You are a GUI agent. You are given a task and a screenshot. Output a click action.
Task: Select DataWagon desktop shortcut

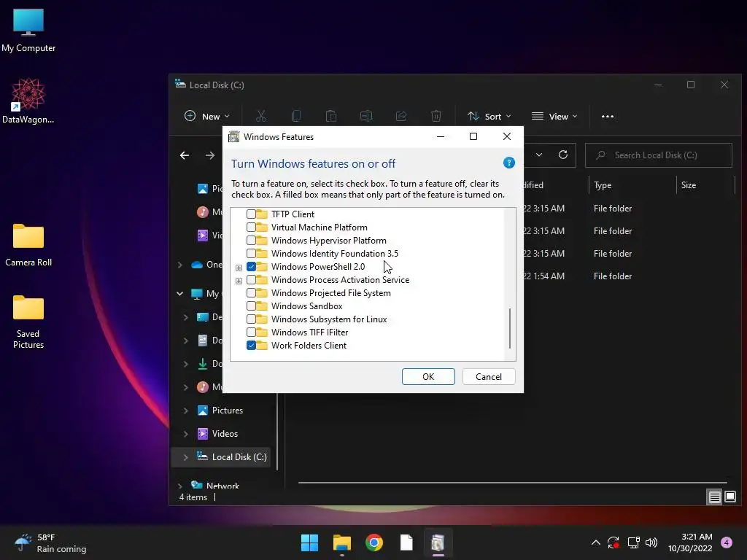click(28, 101)
